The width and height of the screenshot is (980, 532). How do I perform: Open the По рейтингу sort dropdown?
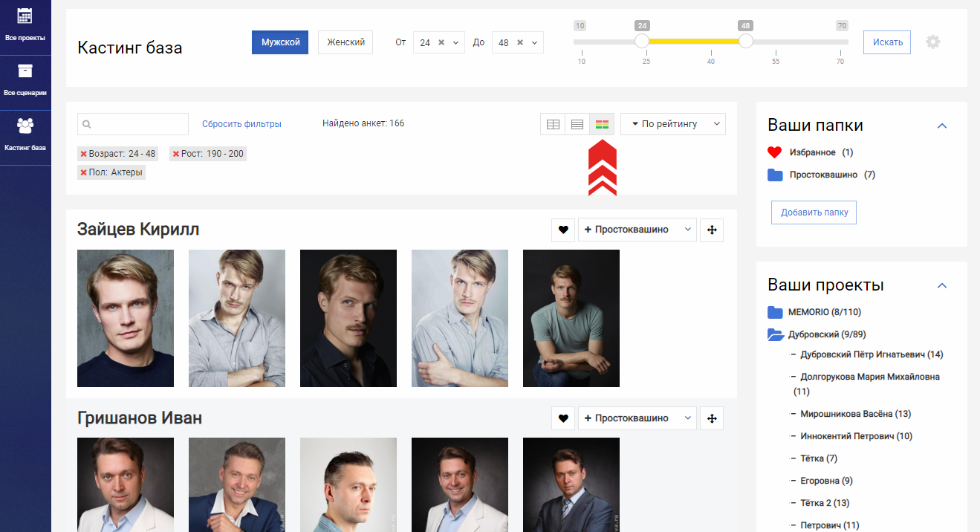coord(673,124)
